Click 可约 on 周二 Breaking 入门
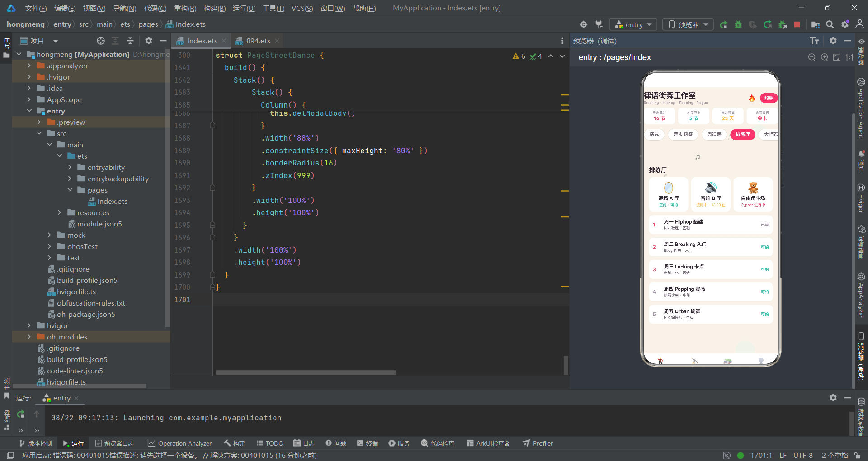The width and height of the screenshot is (868, 461). 764,247
